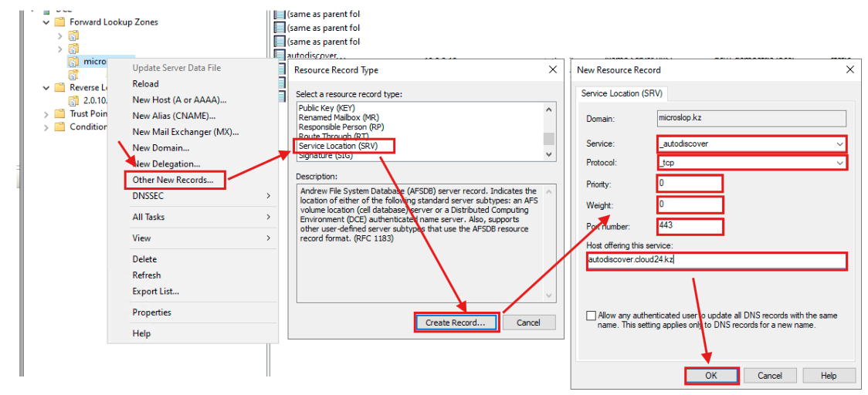Click the 2.0.10 reverse zone icon
The height and width of the screenshot is (395, 868).
click(73, 101)
